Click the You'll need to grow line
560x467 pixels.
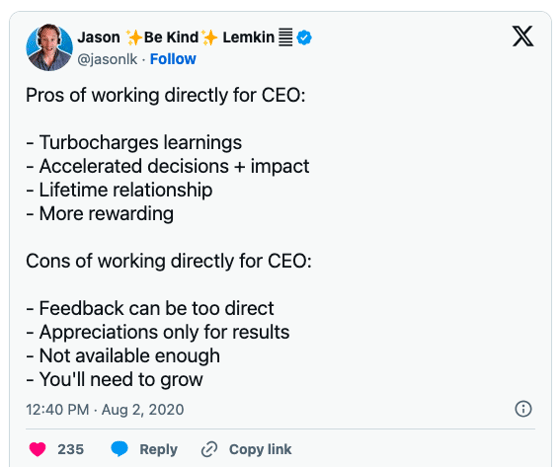coord(114,380)
